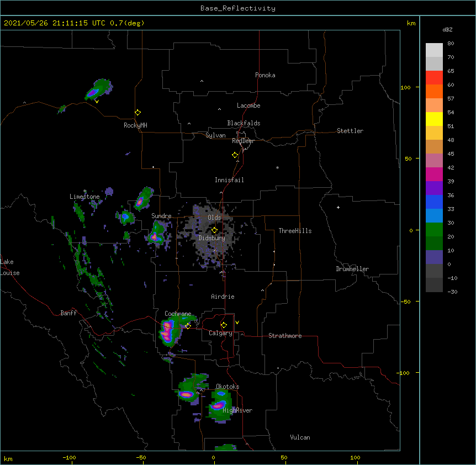Click the RedDeer city label

[x=243, y=141]
